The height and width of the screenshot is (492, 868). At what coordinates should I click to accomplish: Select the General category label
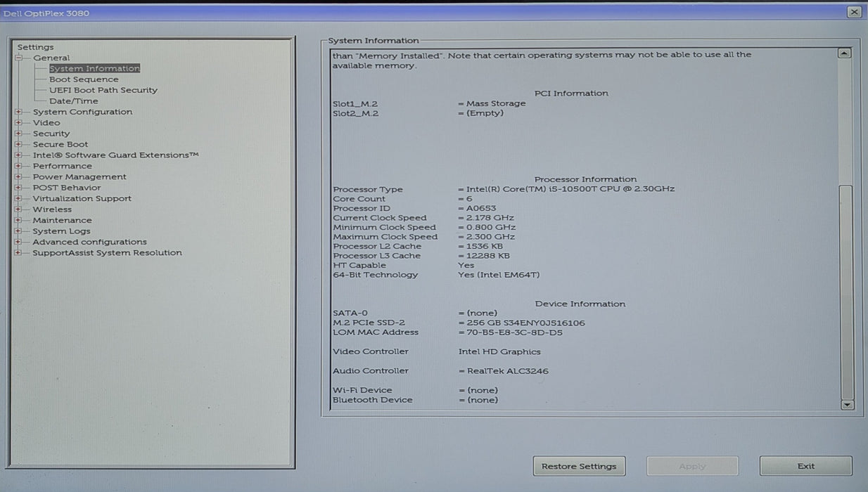(x=51, y=58)
